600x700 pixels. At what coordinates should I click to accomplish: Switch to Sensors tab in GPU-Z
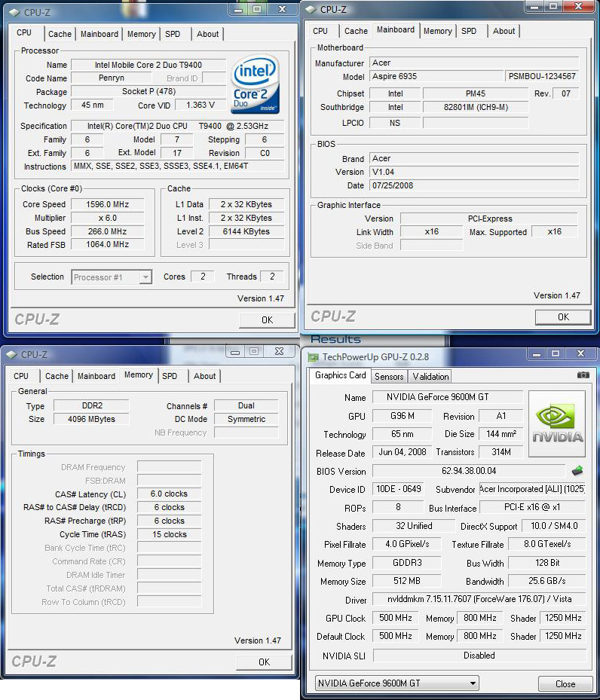pyautogui.click(x=389, y=376)
